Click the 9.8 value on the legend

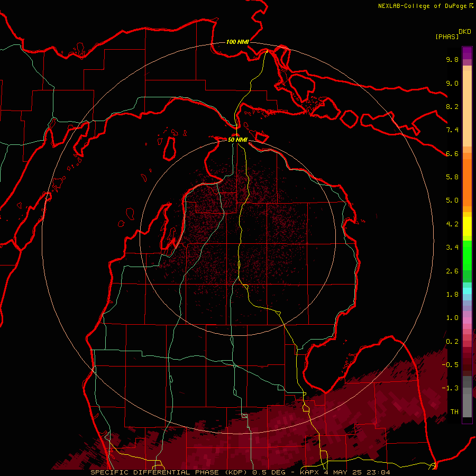(x=452, y=59)
